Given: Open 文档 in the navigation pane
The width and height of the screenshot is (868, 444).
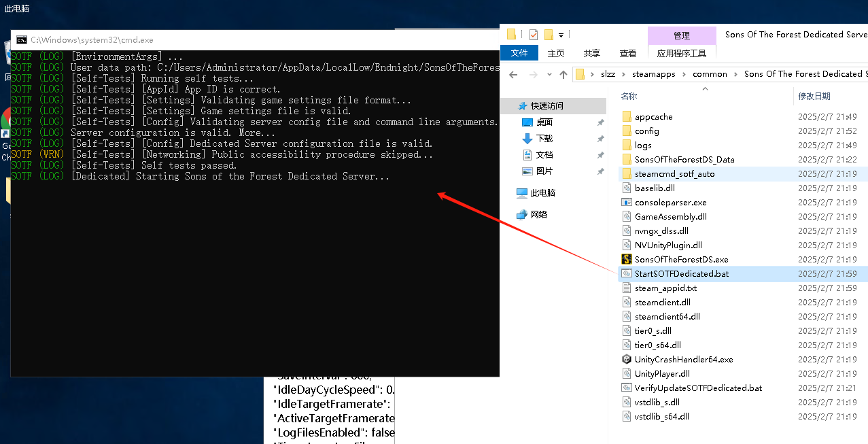Looking at the screenshot, I should point(544,154).
